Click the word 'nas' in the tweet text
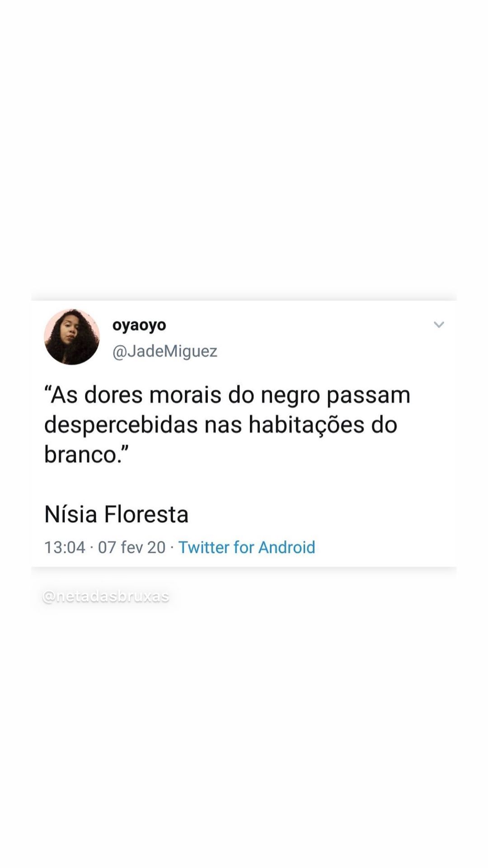The width and height of the screenshot is (488, 868). coord(223,426)
